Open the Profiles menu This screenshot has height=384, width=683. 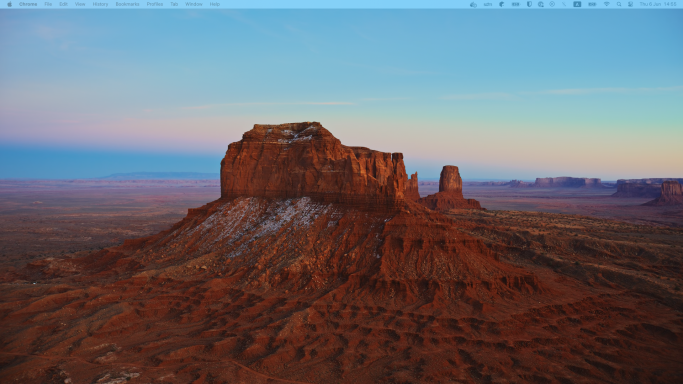pyautogui.click(x=155, y=4)
